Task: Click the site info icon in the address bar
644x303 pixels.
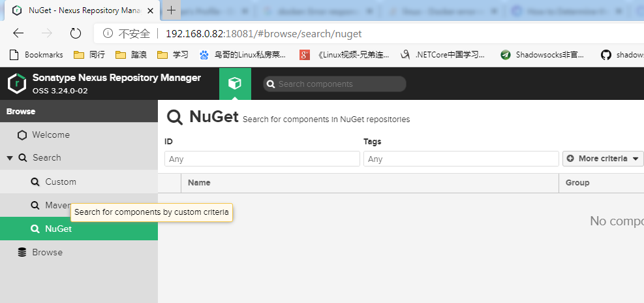Action: (x=108, y=33)
